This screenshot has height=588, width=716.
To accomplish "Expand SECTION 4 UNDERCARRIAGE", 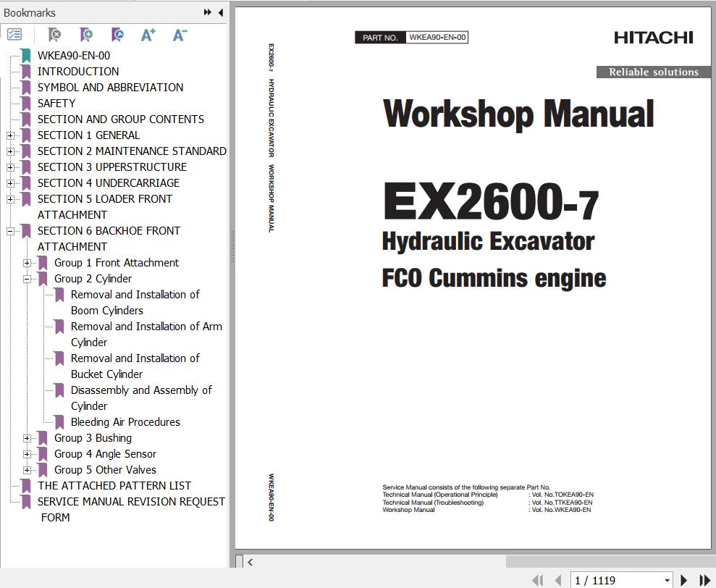I will click(11, 184).
